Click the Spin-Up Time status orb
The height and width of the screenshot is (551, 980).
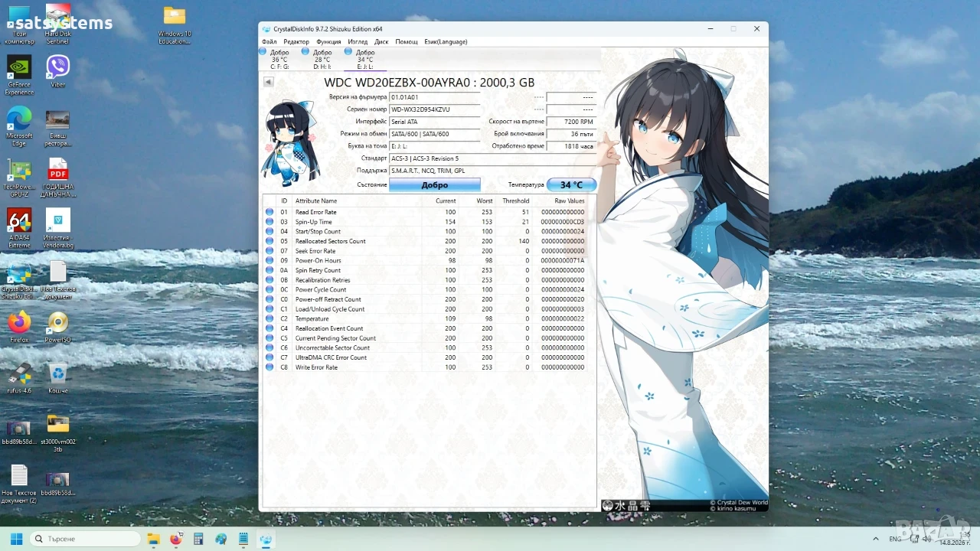269,222
